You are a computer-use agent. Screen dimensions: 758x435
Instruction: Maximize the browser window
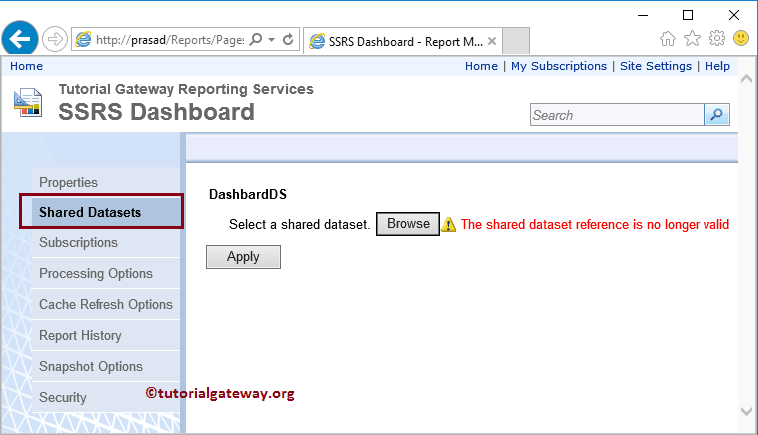tap(688, 15)
